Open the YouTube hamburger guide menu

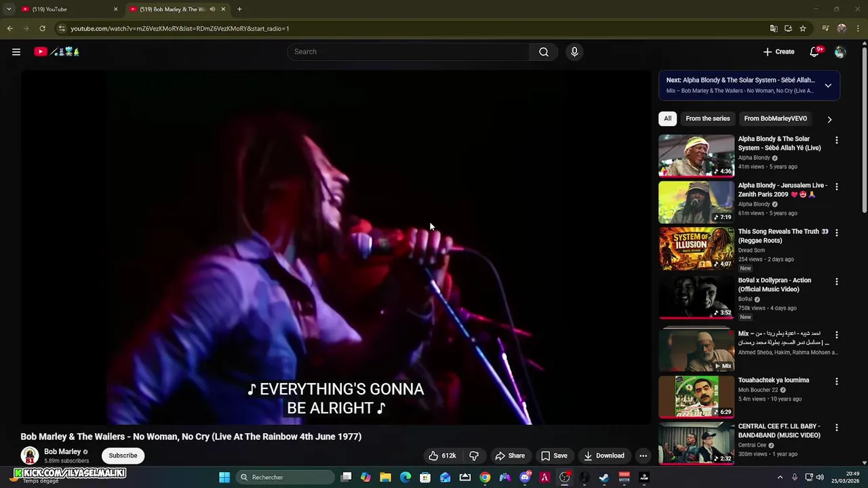(x=16, y=52)
